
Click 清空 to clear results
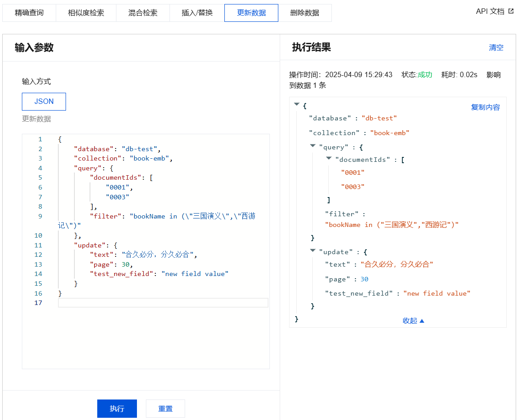coord(496,48)
